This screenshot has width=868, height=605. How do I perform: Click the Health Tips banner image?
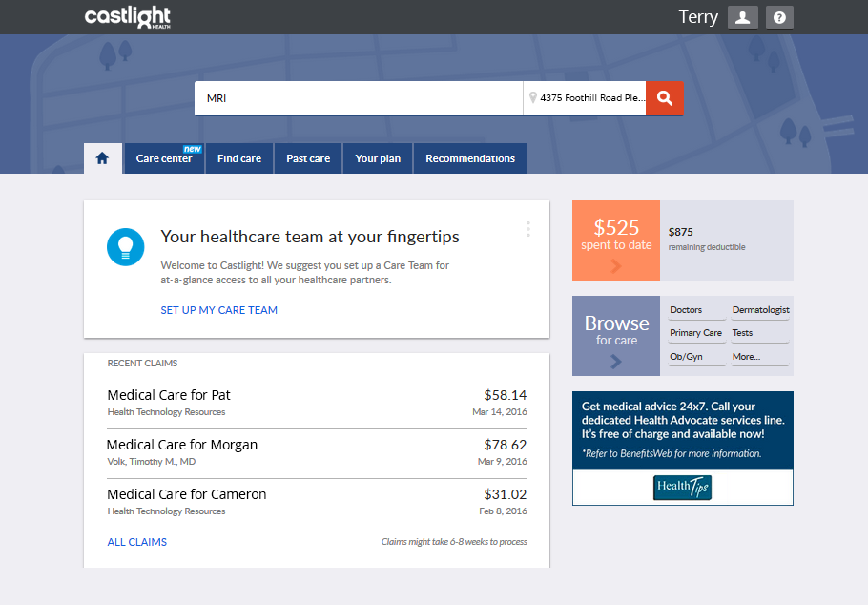[682, 488]
